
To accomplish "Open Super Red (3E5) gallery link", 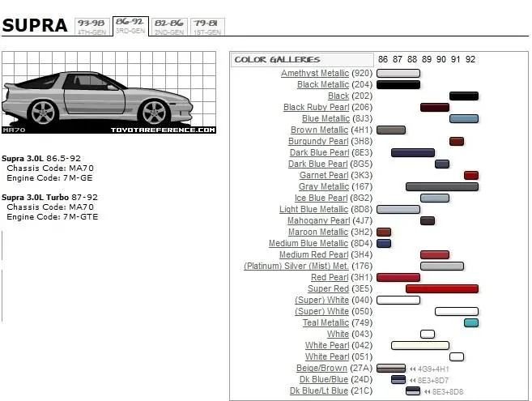I will [x=328, y=289].
